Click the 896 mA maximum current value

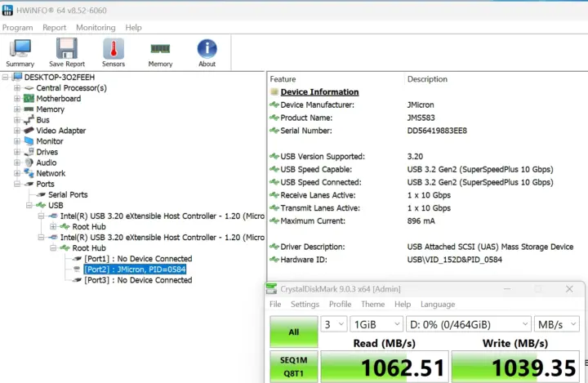coord(421,221)
